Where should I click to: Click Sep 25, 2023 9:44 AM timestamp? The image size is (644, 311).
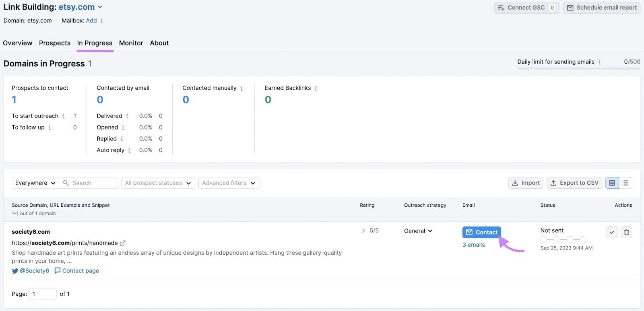coord(566,248)
